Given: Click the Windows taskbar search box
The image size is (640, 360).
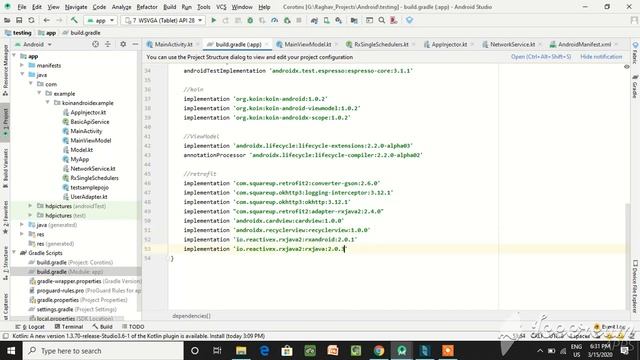Looking at the screenshot, I should click(x=103, y=351).
